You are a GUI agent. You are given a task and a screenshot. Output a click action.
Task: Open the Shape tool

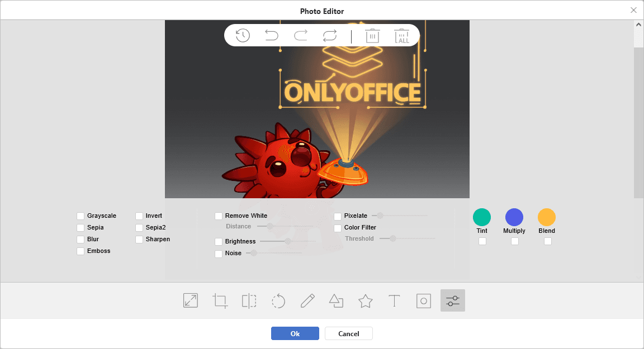point(336,300)
